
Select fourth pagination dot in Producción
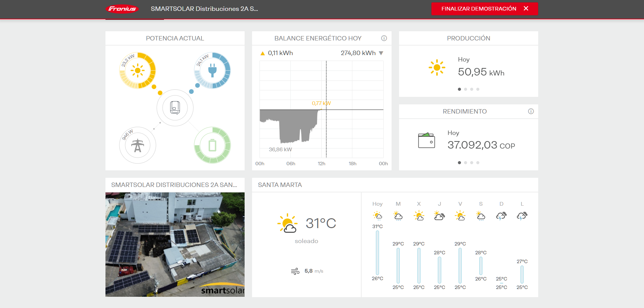pyautogui.click(x=478, y=89)
